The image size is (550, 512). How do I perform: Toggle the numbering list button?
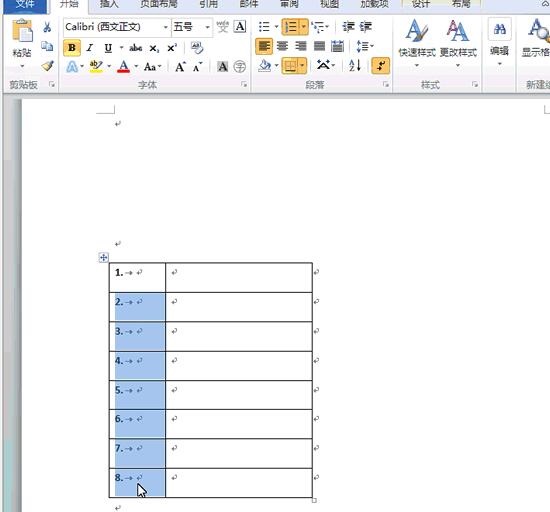coord(291,27)
